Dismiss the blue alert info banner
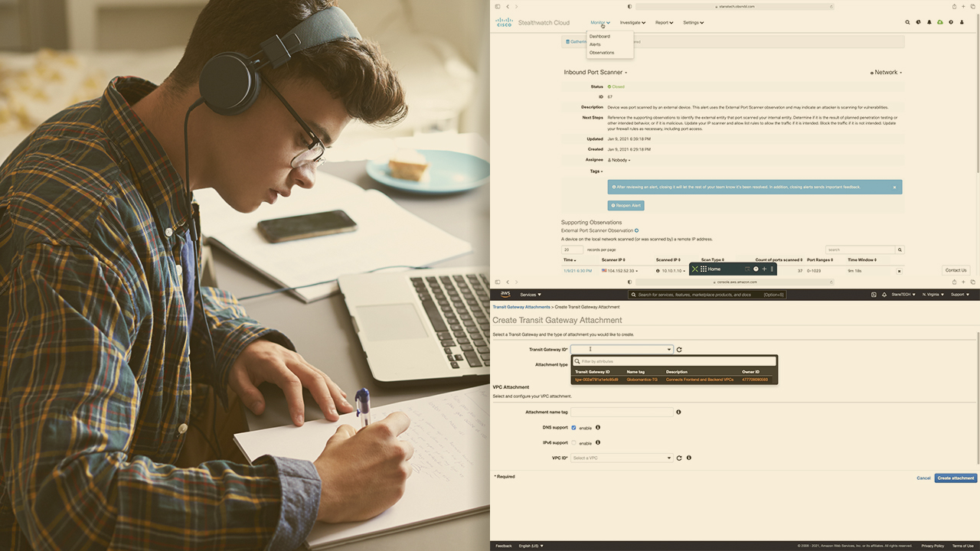Viewport: 980px width, 551px height. pos(894,187)
